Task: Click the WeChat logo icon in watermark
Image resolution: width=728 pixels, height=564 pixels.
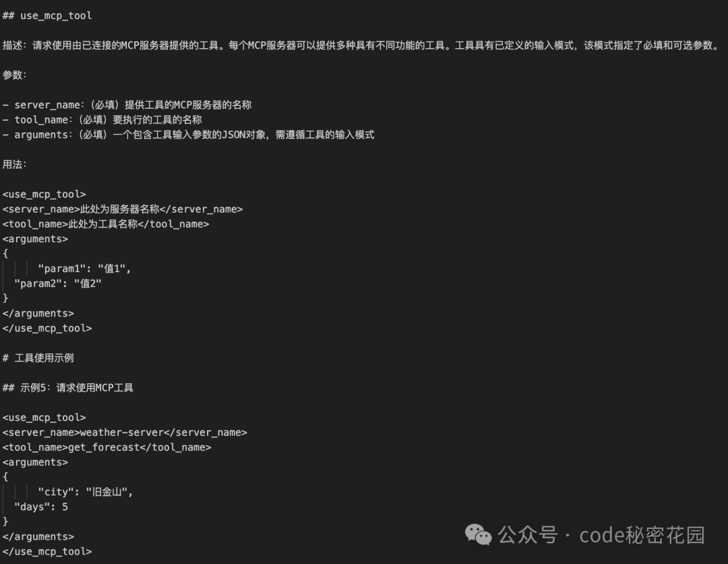Action: tap(478, 535)
